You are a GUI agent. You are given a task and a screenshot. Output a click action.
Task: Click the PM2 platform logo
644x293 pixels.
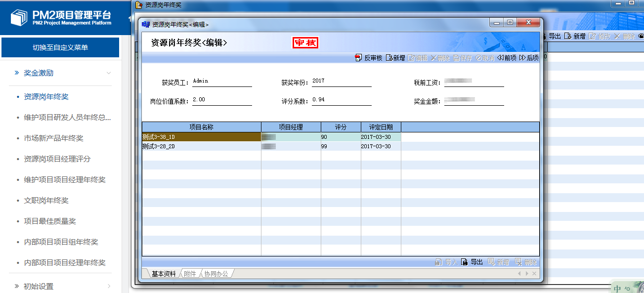(x=63, y=17)
